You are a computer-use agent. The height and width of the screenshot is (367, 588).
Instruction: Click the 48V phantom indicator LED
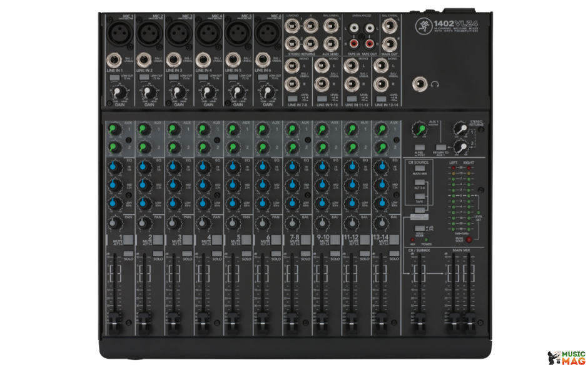[x=412, y=240]
